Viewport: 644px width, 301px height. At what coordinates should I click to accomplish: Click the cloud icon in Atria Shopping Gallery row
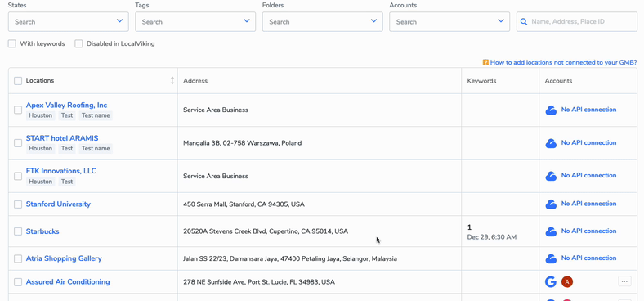click(551, 258)
